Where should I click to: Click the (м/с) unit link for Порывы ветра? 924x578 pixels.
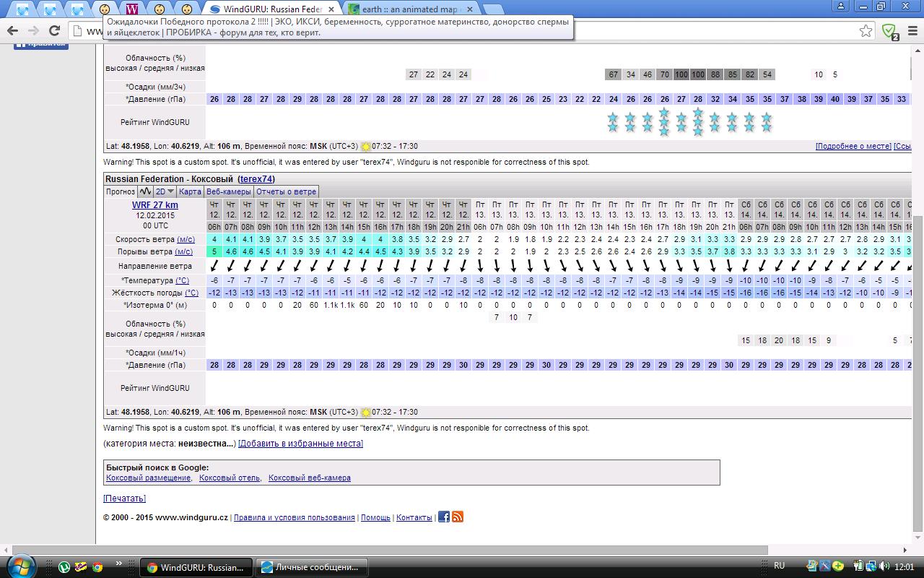pyautogui.click(x=183, y=251)
